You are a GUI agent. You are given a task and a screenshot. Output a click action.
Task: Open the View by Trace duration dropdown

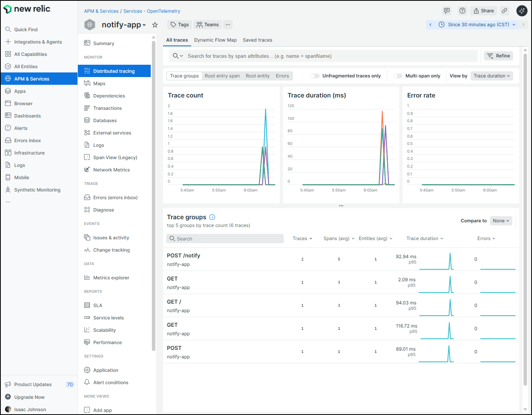[x=492, y=76]
